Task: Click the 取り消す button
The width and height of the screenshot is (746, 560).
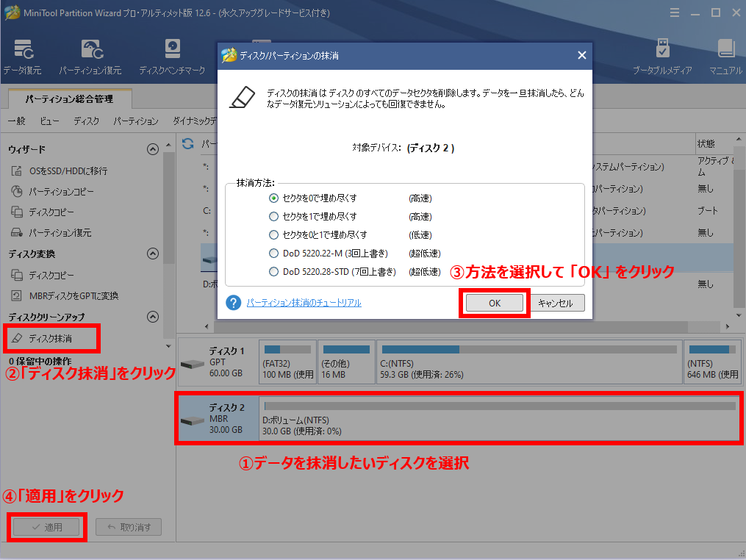Action: [x=129, y=527]
